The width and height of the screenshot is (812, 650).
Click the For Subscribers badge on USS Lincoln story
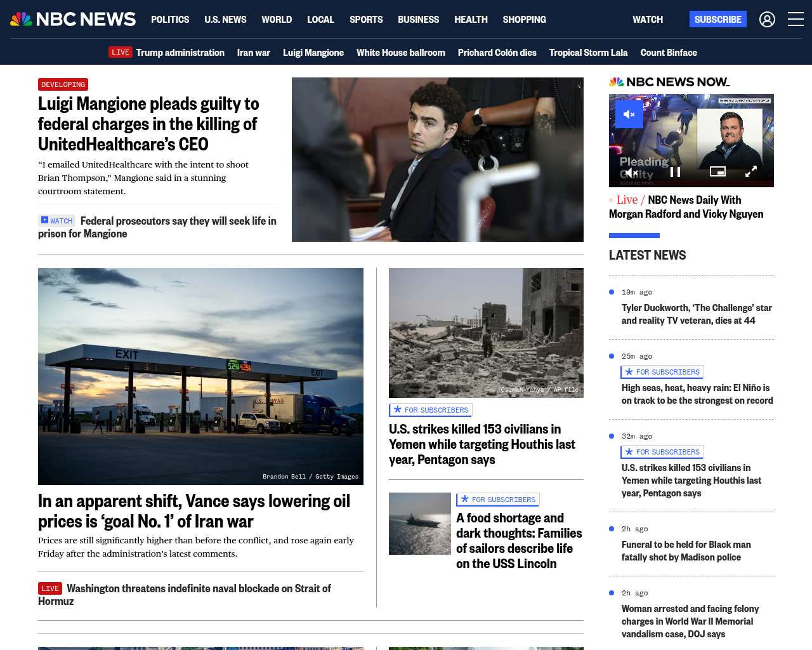(x=498, y=500)
